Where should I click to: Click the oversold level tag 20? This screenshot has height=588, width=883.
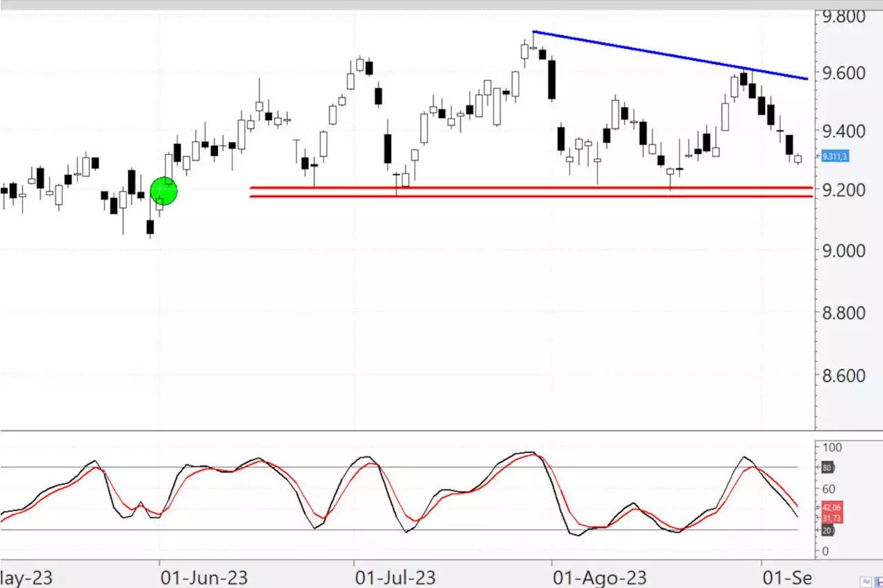(828, 530)
